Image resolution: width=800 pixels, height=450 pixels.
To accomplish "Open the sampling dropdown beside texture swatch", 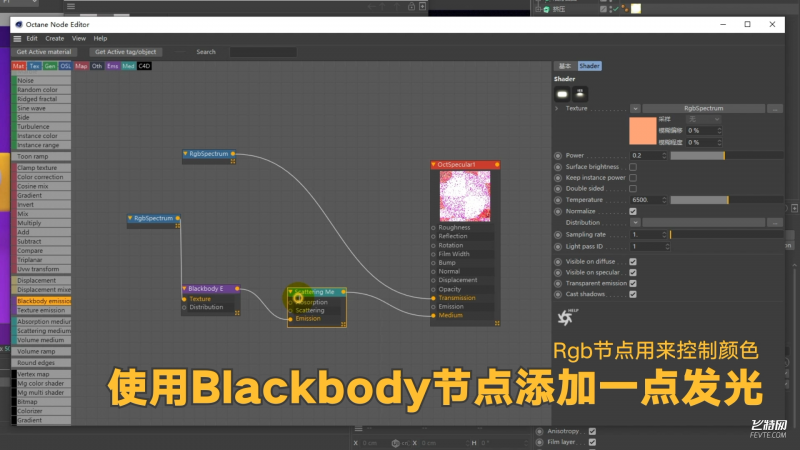I will pyautogui.click(x=704, y=119).
